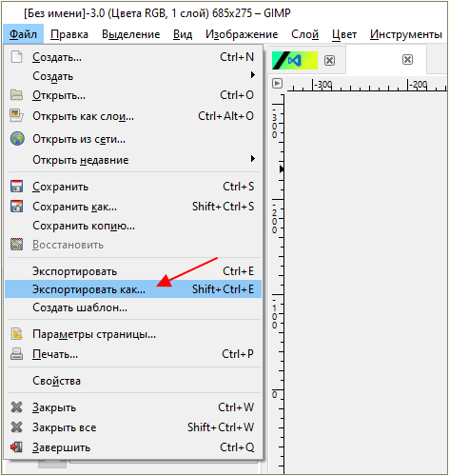
Task: Expand the Создать submenu arrow
Action: 253,75
